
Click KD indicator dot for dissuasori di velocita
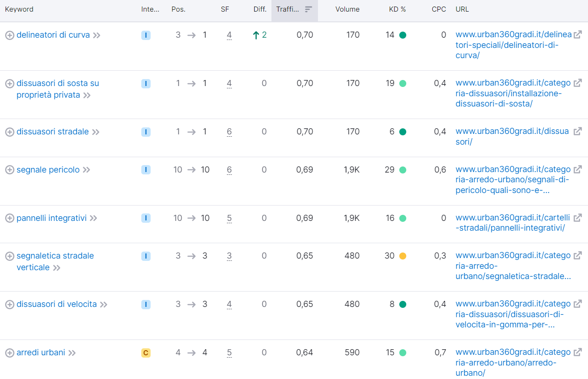point(403,304)
